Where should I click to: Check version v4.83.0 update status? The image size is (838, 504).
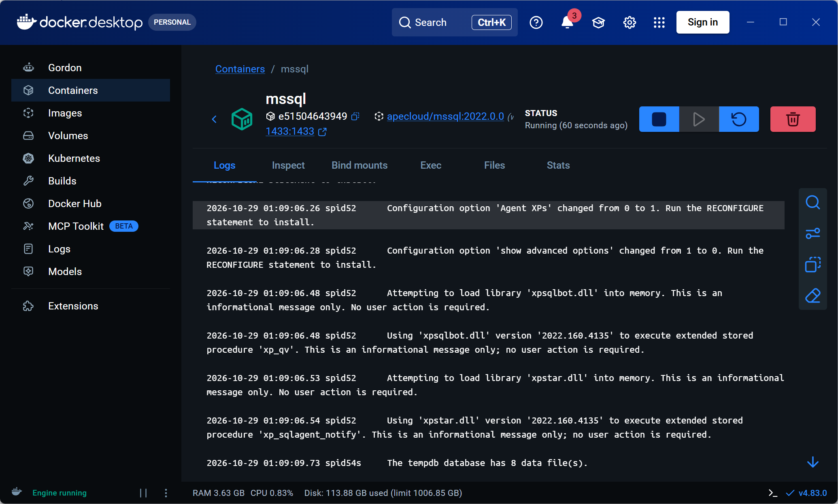pos(806,493)
